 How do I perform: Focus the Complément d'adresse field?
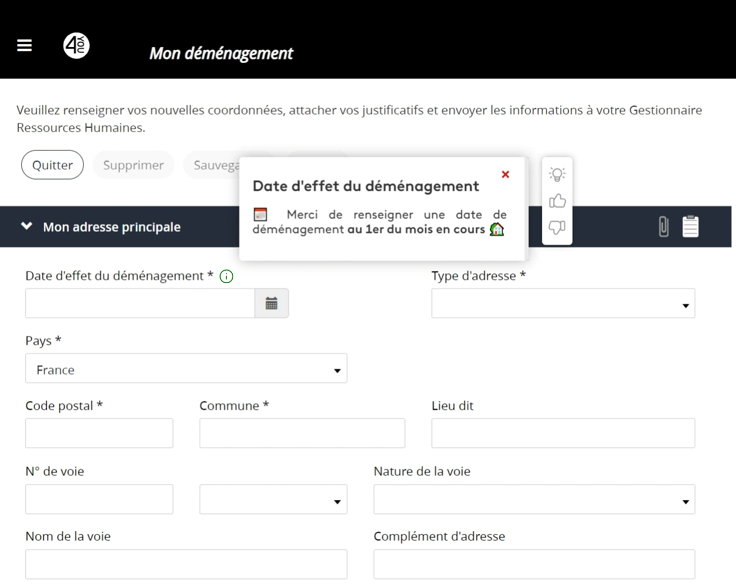(x=534, y=564)
